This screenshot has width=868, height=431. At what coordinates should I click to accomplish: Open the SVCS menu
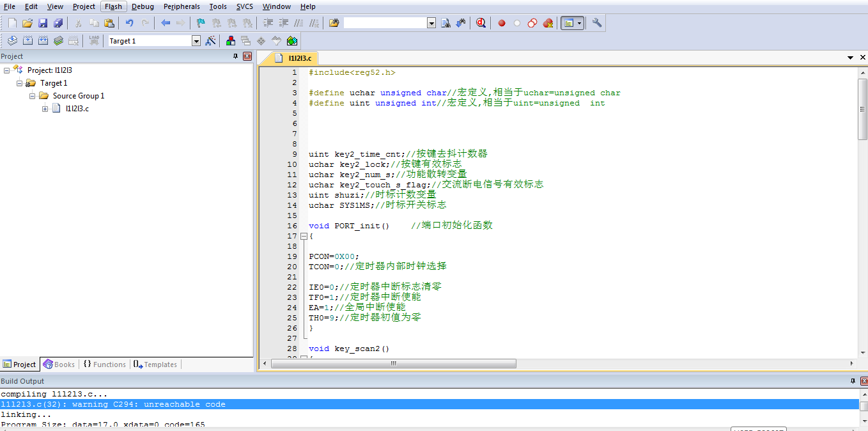[x=245, y=6]
